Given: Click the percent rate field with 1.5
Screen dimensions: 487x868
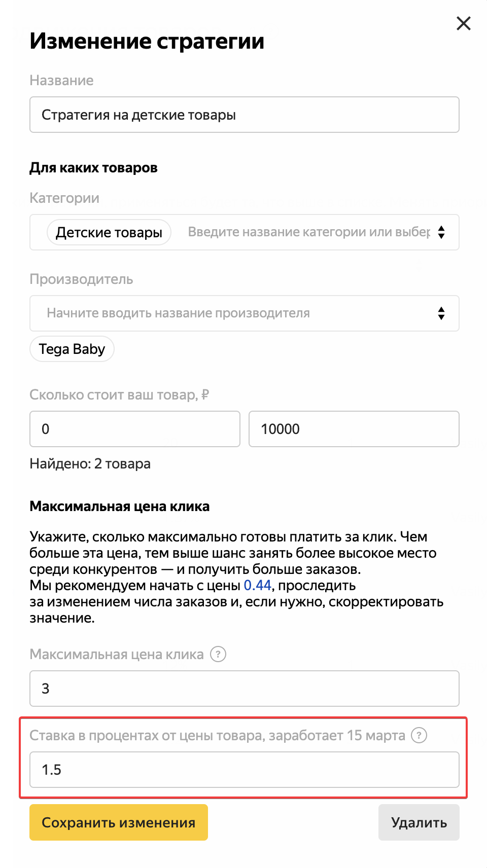Looking at the screenshot, I should tap(244, 770).
